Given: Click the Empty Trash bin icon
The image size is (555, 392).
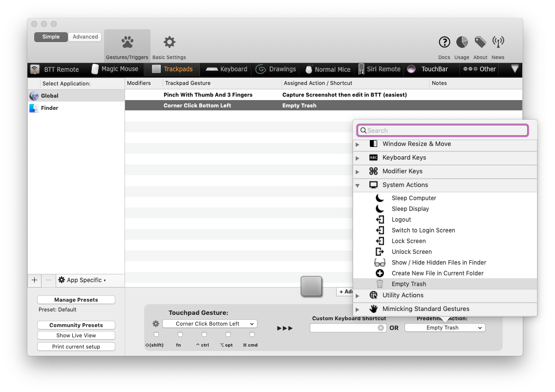Looking at the screenshot, I should 380,284.
